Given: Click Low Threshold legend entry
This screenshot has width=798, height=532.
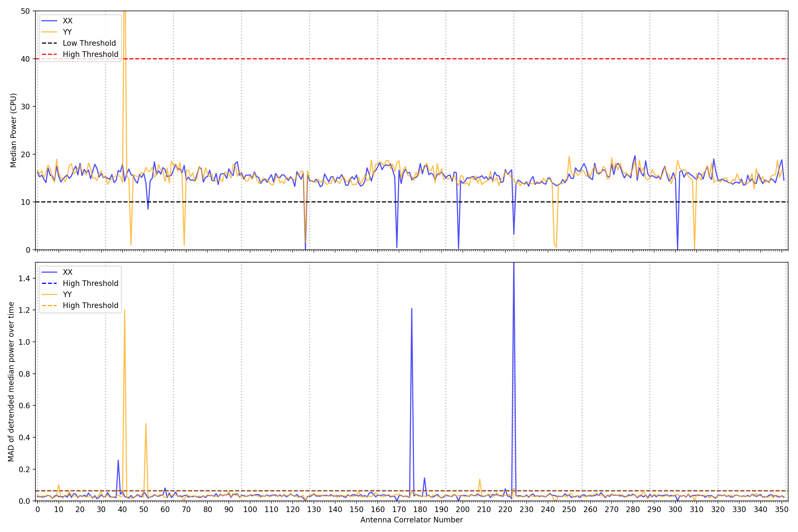Looking at the screenshot, I should pyautogui.click(x=89, y=43).
